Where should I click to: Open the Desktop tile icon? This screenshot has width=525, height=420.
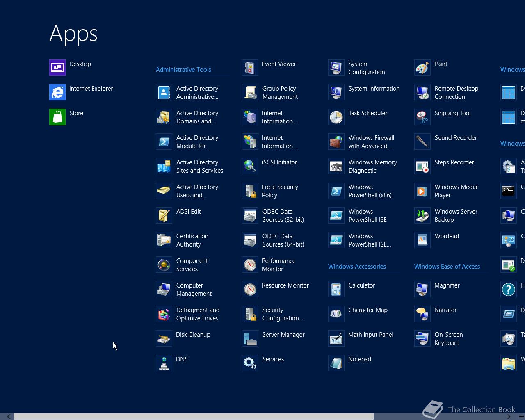click(x=57, y=68)
